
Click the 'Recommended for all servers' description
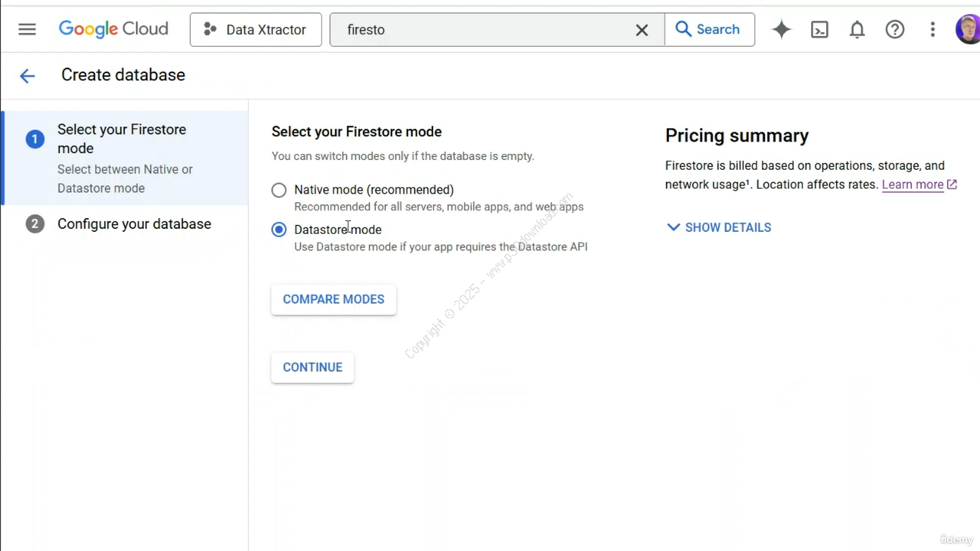point(439,207)
